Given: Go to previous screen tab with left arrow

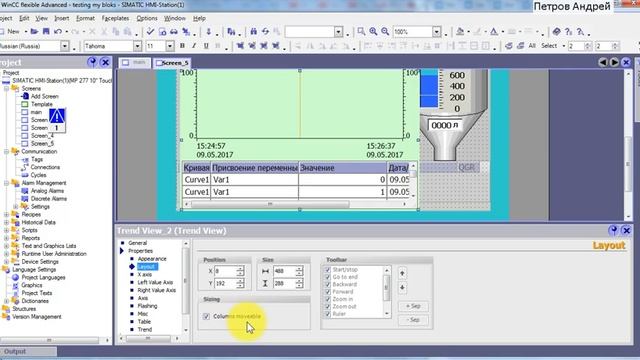Looking at the screenshot, I should point(602,62).
